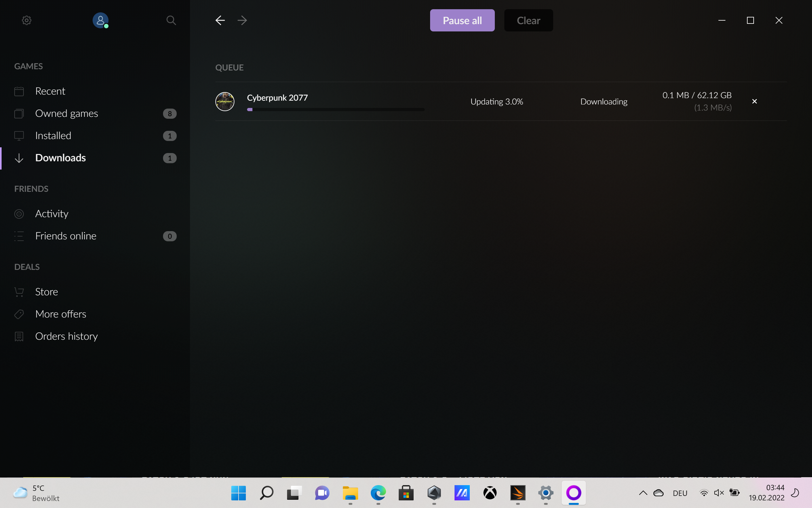Click the Cyberpunk 2077 game thumbnail

point(225,102)
